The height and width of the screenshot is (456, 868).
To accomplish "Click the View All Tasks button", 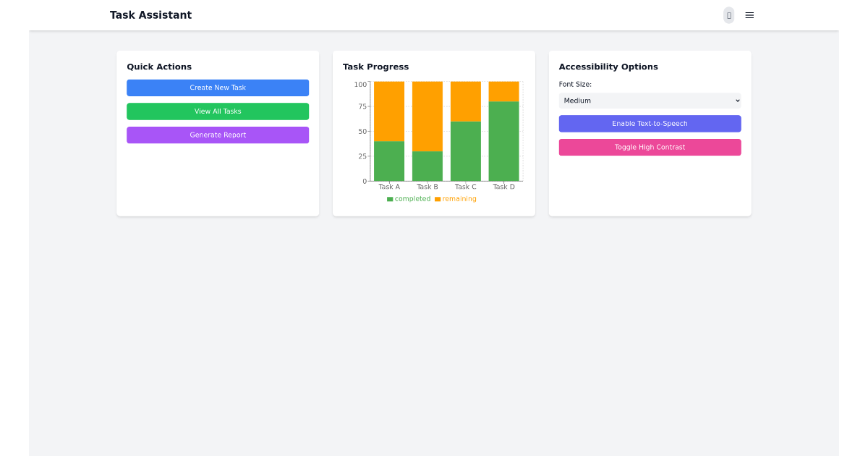I will coord(218,111).
